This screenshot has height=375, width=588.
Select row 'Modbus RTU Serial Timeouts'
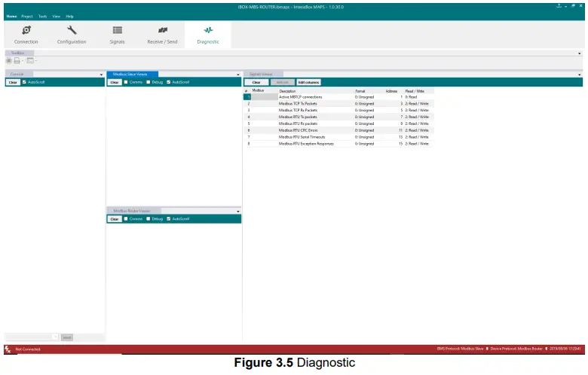click(x=338, y=137)
